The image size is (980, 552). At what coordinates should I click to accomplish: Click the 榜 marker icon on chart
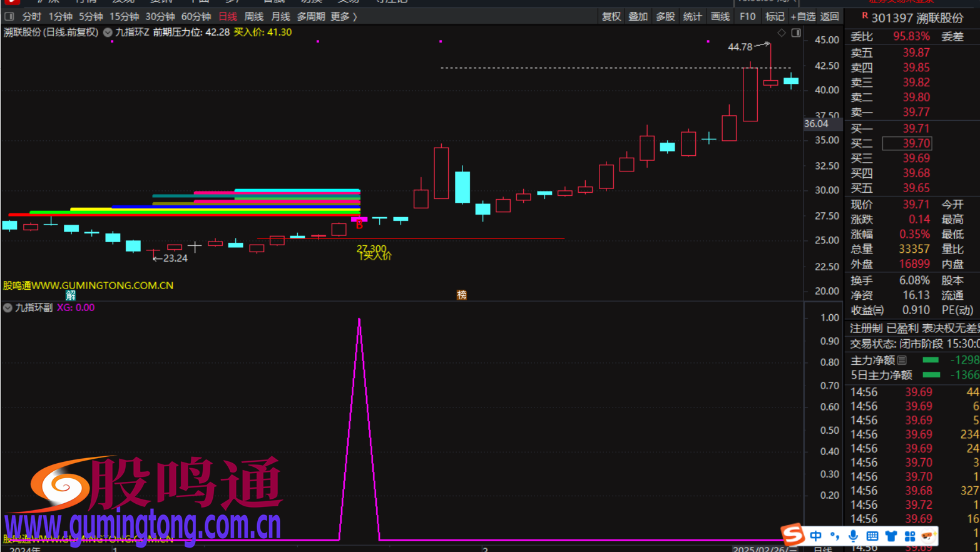click(x=462, y=295)
